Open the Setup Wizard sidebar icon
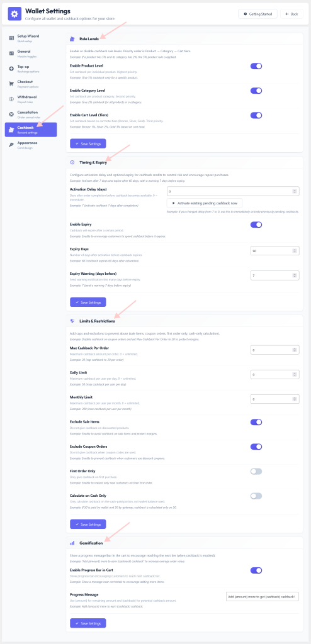 pyautogui.click(x=11, y=38)
